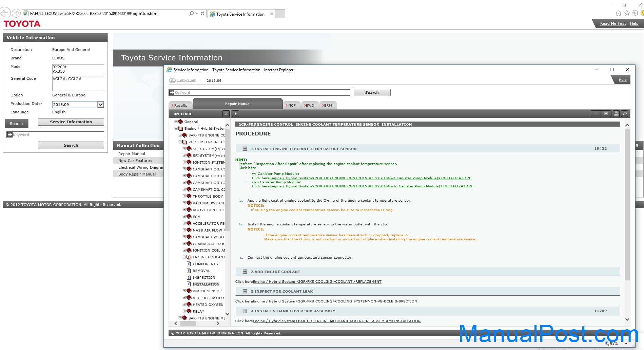
Task: Open the EWD tab
Action: point(309,105)
